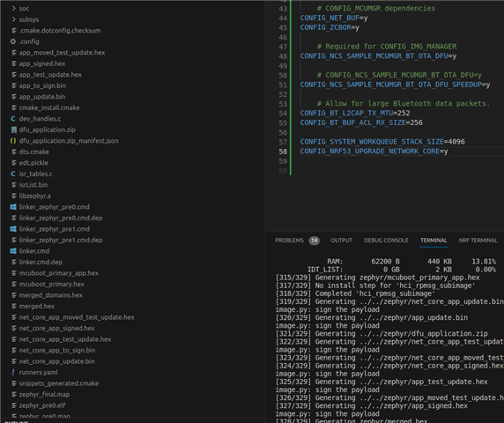Click terminal line 'Completed hci_rpmsg_subimage'
The height and width of the screenshot is (423, 504).
click(x=355, y=293)
